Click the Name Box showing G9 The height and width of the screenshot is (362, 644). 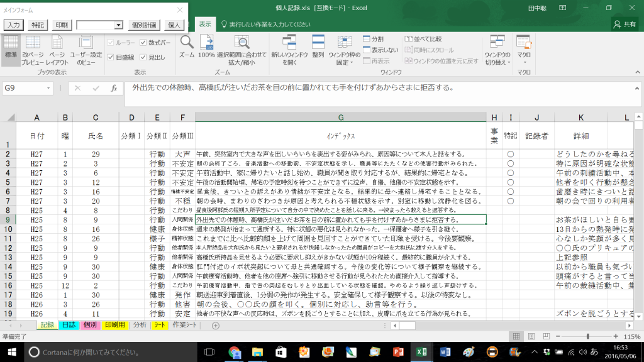[x=24, y=88]
